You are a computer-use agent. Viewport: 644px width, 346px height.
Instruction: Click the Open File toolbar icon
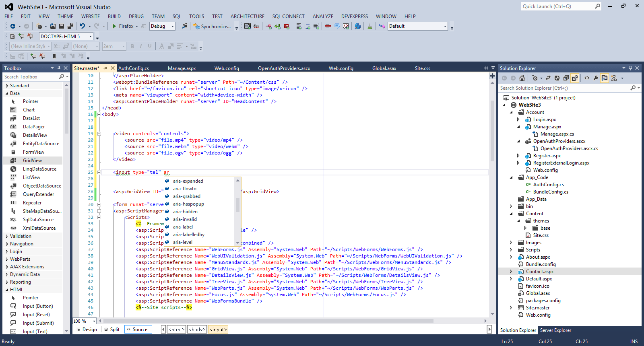tap(53, 26)
